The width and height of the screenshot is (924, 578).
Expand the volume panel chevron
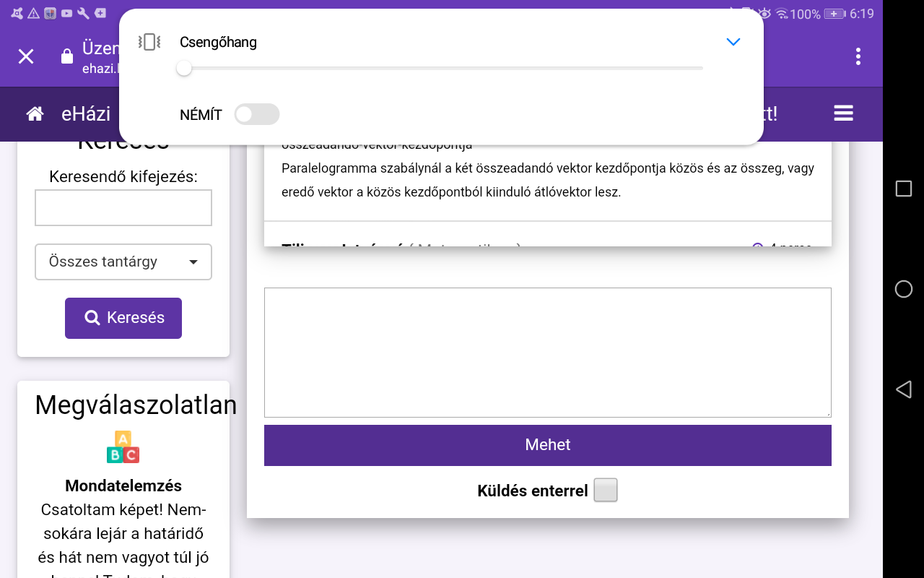coord(733,42)
